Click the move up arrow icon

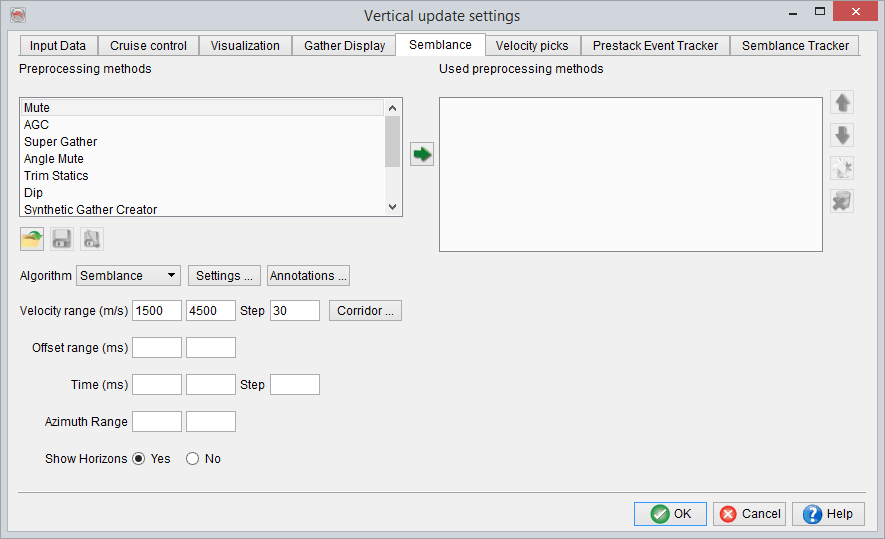coord(842,103)
